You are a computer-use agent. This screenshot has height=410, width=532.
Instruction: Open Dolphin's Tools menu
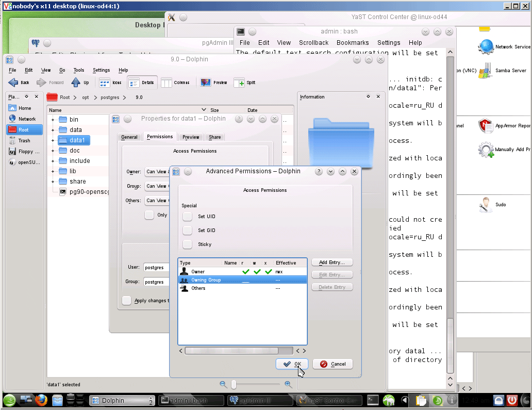(x=79, y=70)
